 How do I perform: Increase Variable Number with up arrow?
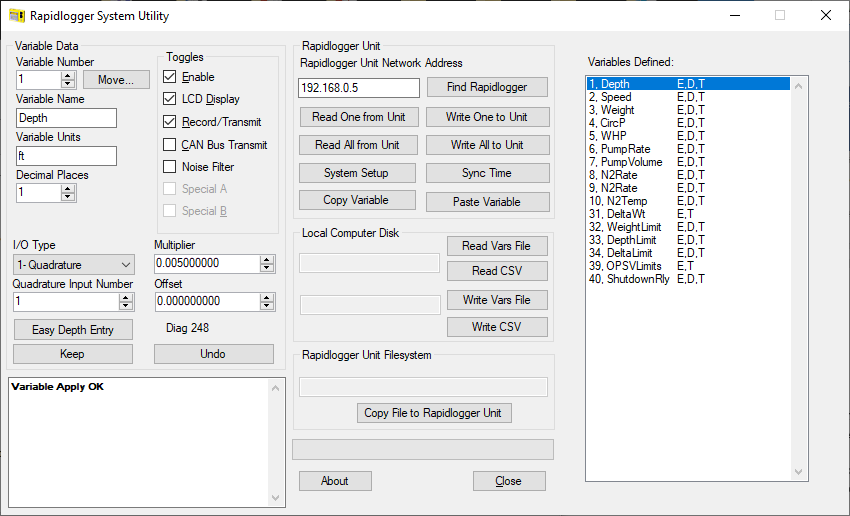coord(68,76)
